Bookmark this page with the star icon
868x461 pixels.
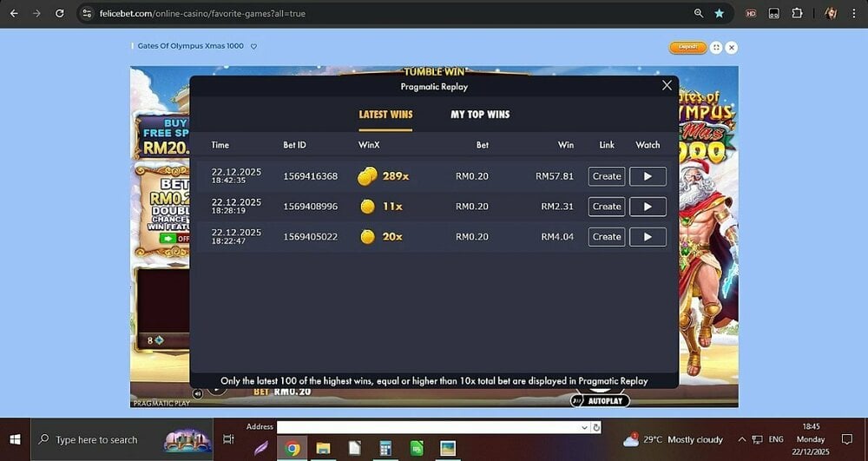(x=719, y=14)
